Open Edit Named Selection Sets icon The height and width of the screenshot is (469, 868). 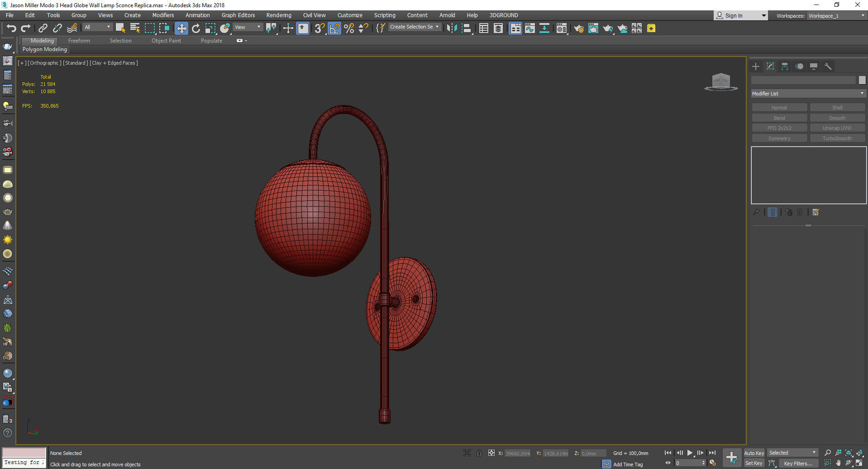coord(381,28)
